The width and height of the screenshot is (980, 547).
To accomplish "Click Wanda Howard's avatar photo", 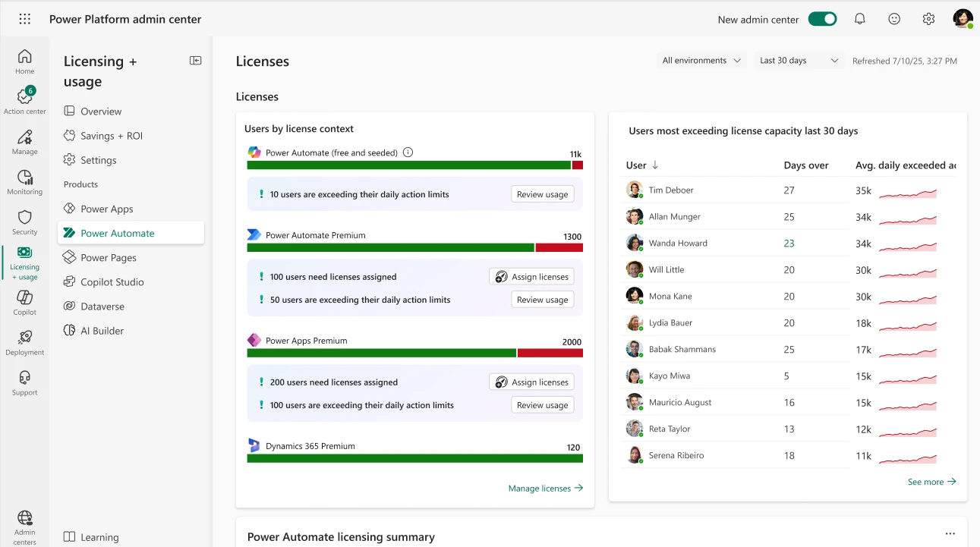I will (635, 243).
